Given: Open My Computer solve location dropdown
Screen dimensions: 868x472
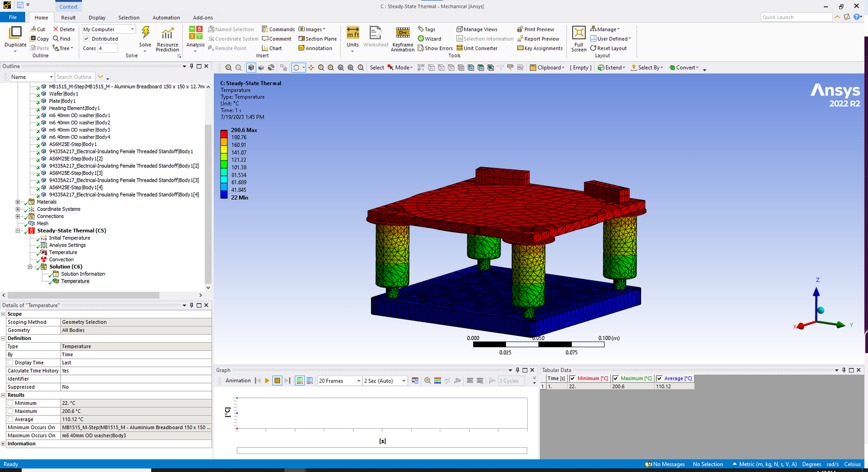Looking at the screenshot, I should (108, 29).
